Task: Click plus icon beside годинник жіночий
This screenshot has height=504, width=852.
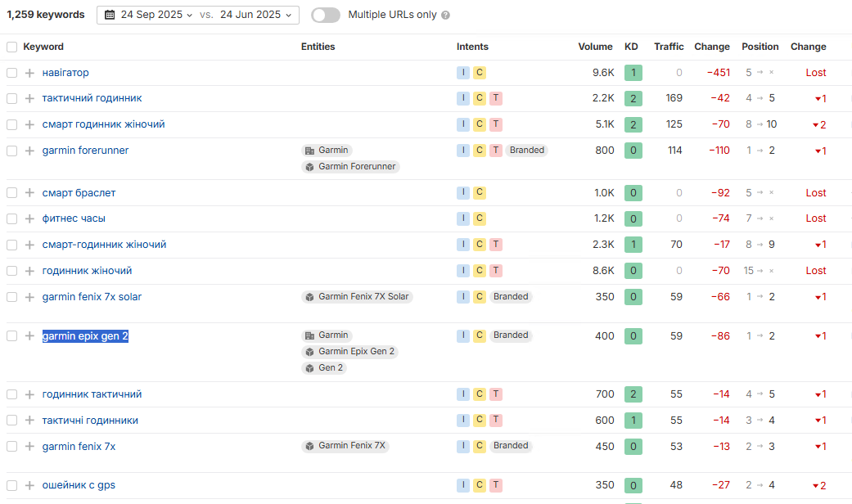Action: [x=30, y=271]
